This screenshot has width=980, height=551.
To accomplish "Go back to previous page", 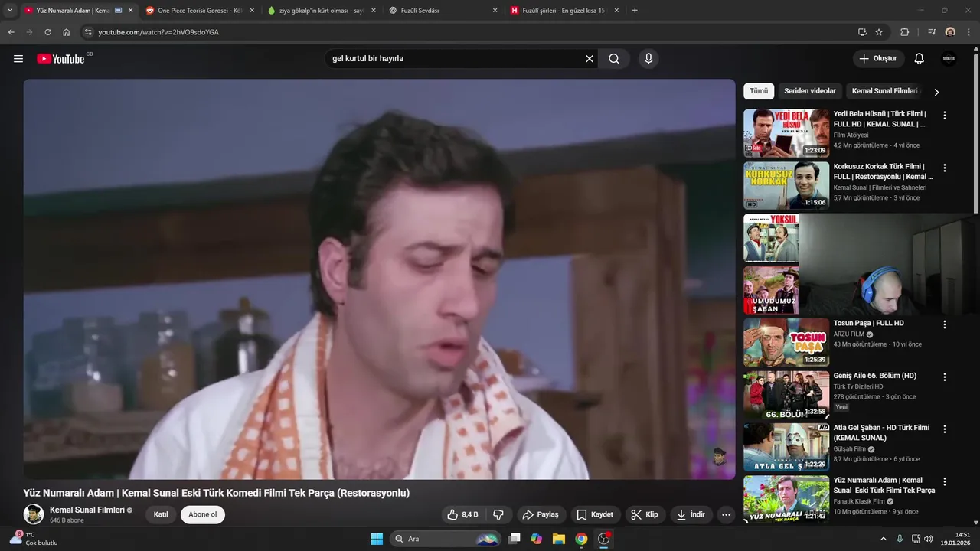I will tap(11, 32).
